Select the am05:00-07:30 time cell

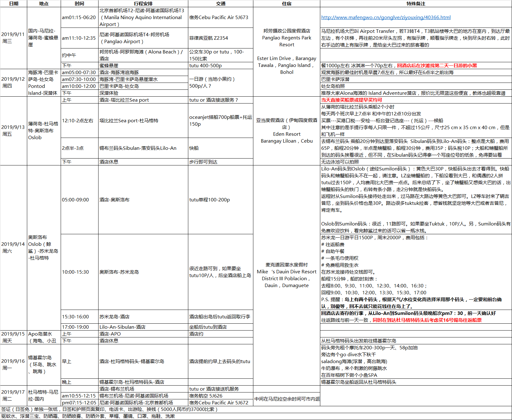[x=79, y=73]
